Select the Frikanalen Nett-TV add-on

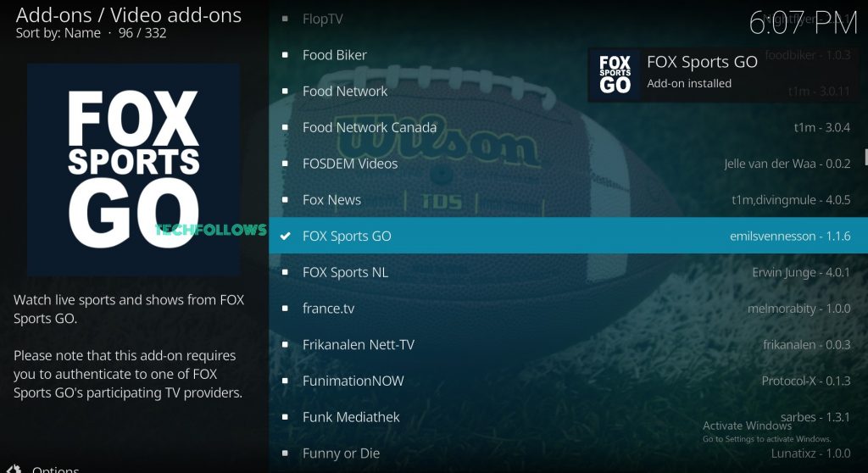(x=568, y=344)
